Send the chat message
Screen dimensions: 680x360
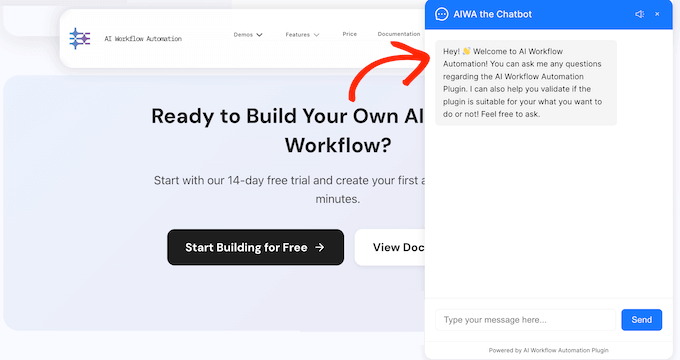(x=641, y=320)
